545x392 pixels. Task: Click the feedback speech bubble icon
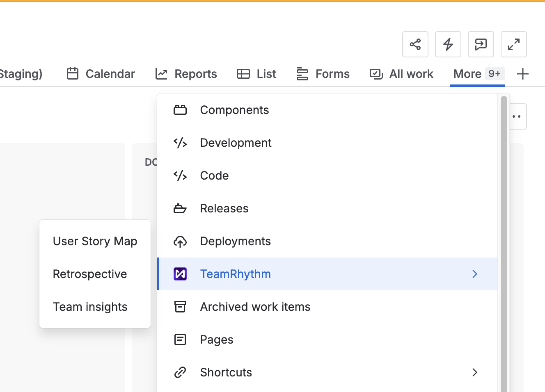(481, 44)
